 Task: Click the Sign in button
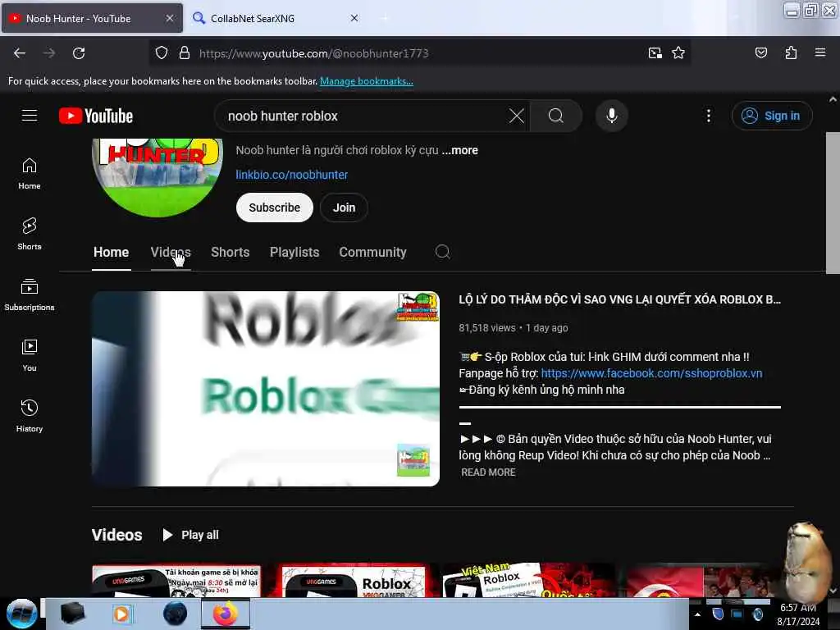(772, 116)
